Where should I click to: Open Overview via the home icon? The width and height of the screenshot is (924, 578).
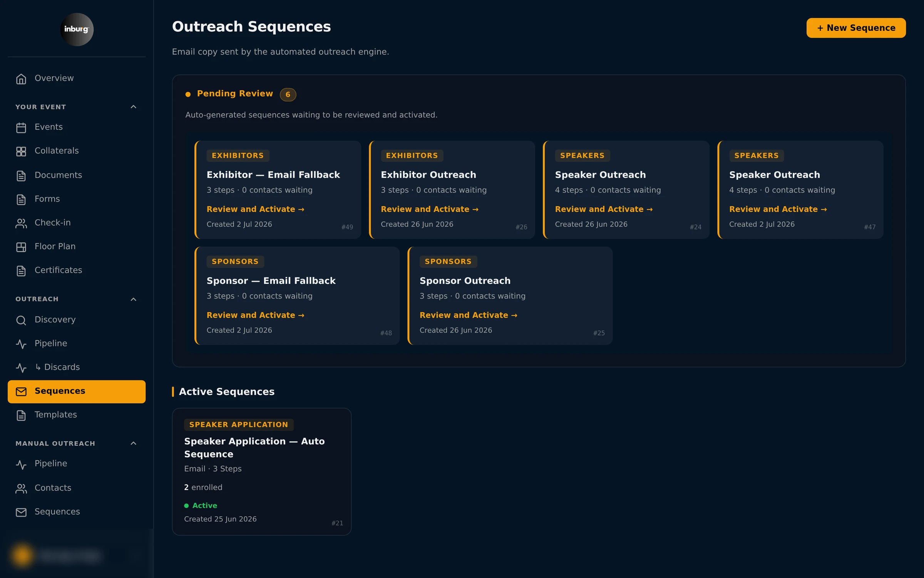click(x=21, y=79)
